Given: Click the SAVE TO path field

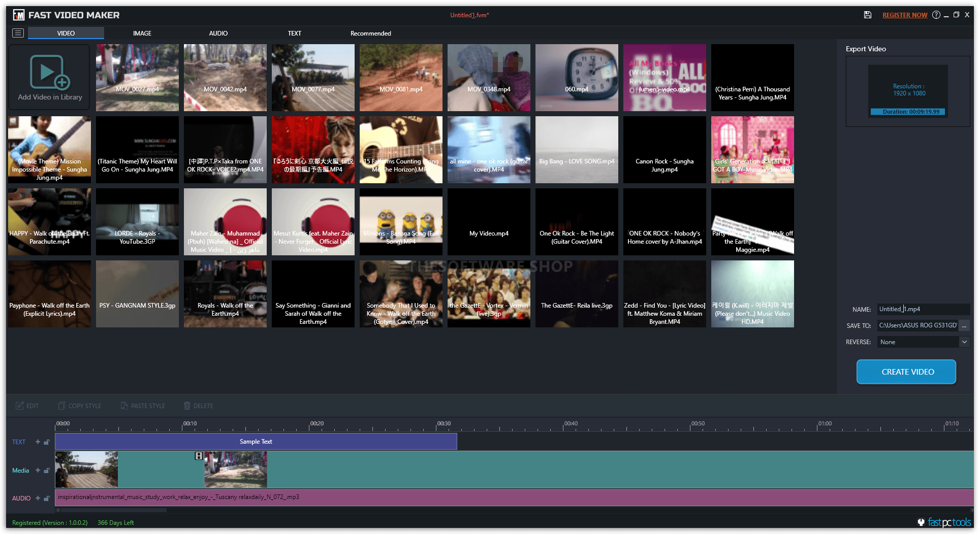Looking at the screenshot, I should [x=918, y=325].
